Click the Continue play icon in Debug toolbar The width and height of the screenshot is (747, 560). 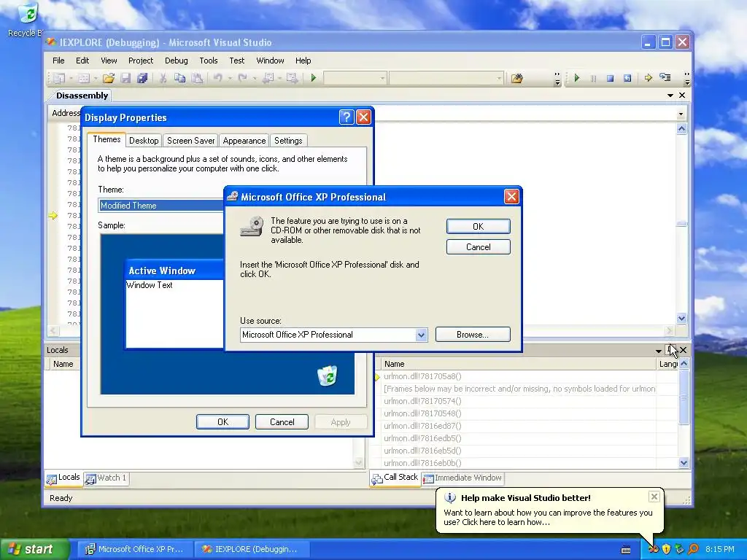click(577, 78)
